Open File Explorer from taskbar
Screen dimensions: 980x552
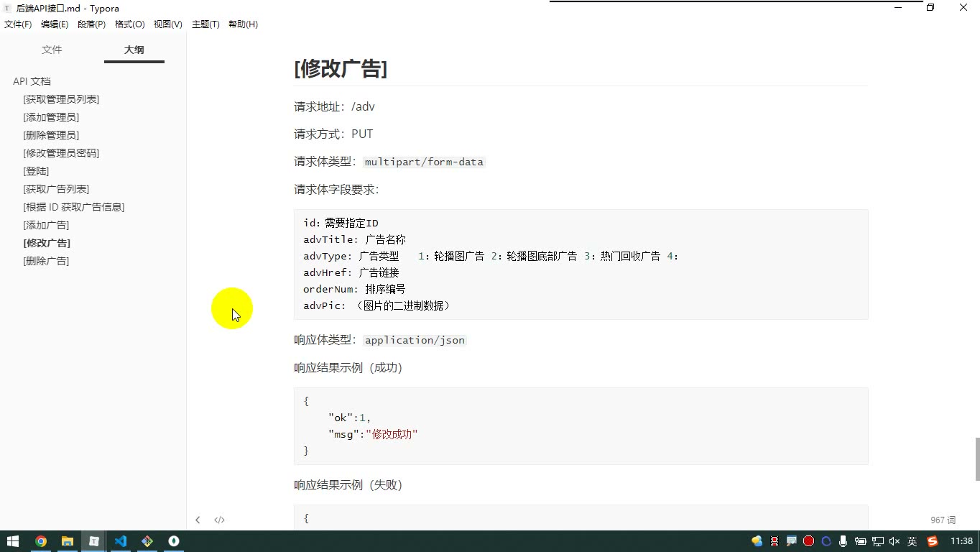tap(68, 541)
